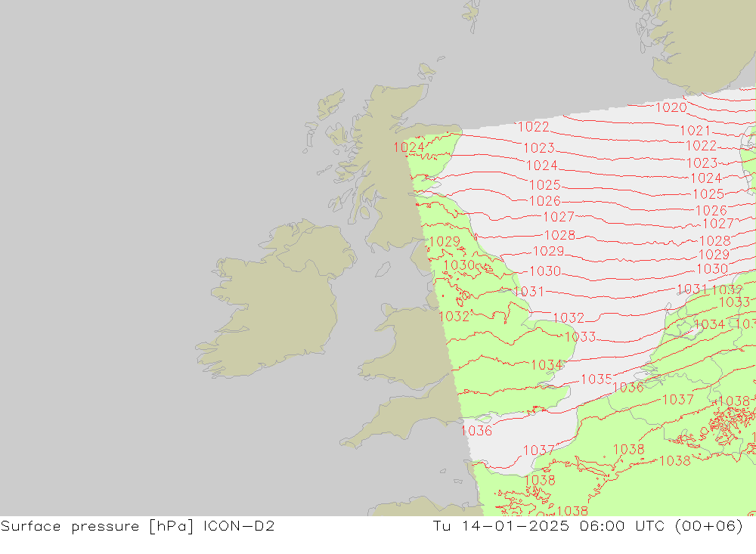Click the 1024 label over eastern Scotland
This screenshot has width=756, height=554.
tap(408, 147)
